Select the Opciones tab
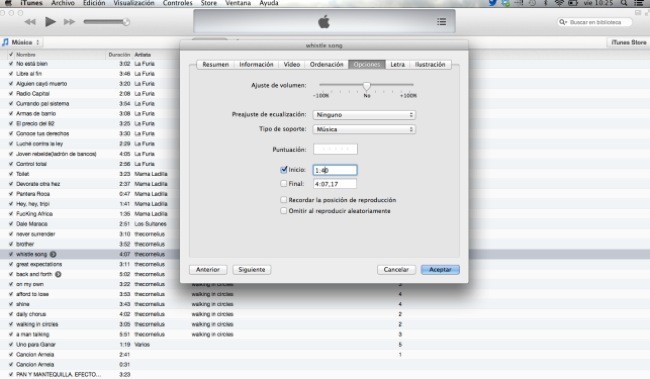The height and width of the screenshot is (379, 650). [x=367, y=65]
